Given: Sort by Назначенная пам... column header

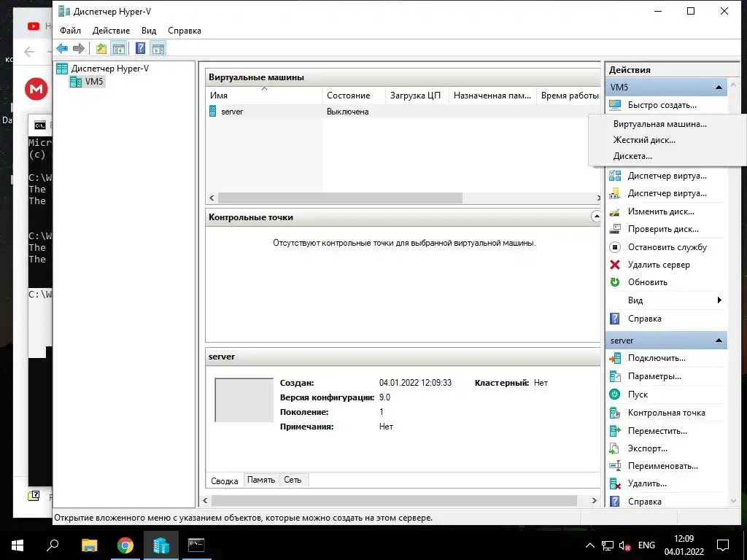Looking at the screenshot, I should click(492, 96).
